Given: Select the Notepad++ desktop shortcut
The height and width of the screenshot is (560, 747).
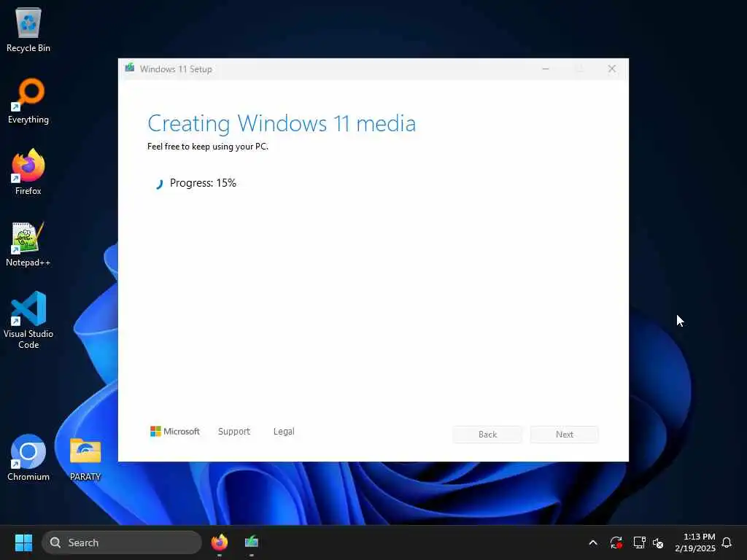Looking at the screenshot, I should click(x=28, y=244).
